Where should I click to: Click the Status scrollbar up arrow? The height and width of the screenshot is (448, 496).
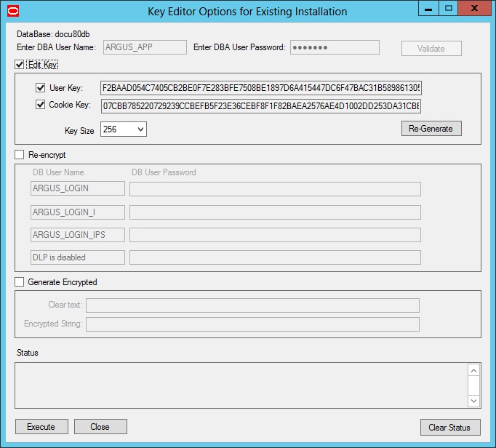click(x=474, y=370)
